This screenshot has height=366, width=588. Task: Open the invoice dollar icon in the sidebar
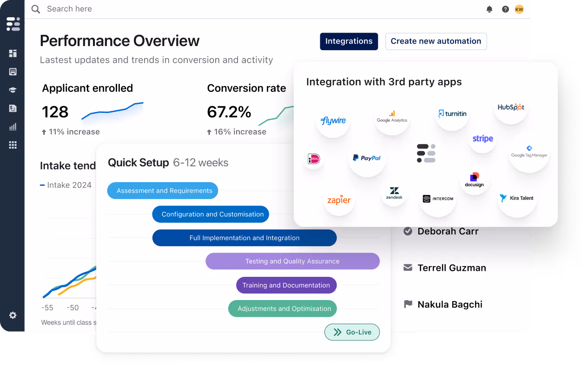pos(13,108)
